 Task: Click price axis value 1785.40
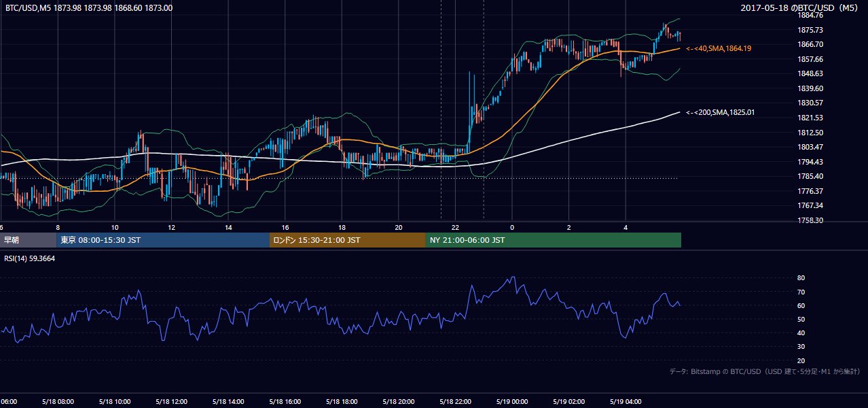pyautogui.click(x=810, y=176)
